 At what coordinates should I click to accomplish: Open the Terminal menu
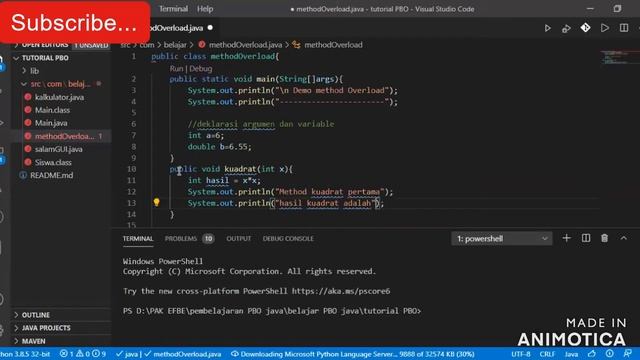pyautogui.click(x=173, y=9)
